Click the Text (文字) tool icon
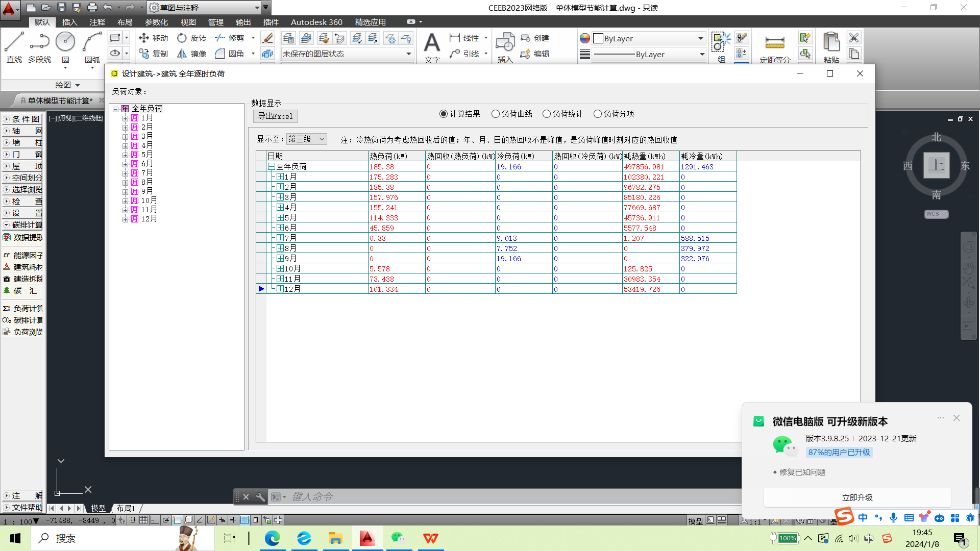This screenshot has height=551, width=980. click(432, 44)
